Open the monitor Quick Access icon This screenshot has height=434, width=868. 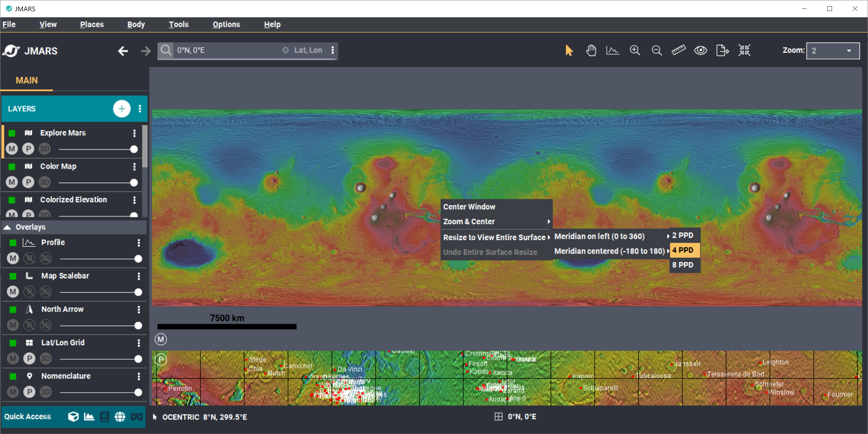coord(105,416)
